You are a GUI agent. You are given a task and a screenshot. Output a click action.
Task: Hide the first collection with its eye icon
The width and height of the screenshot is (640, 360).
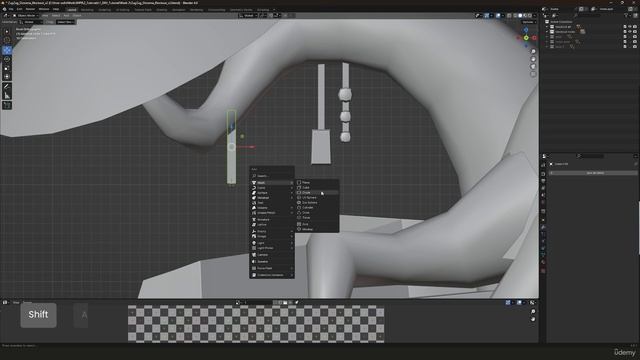pyautogui.click(x=629, y=27)
